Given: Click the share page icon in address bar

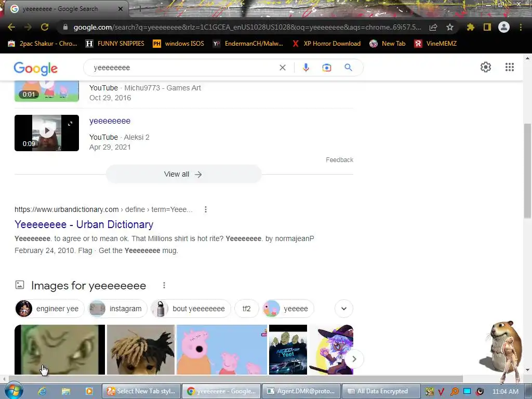Looking at the screenshot, I should [433, 28].
